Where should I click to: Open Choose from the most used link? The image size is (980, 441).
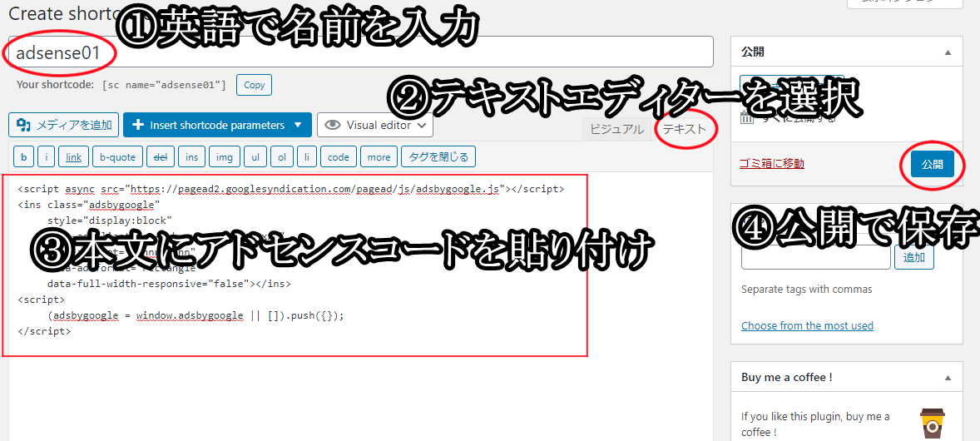807,325
